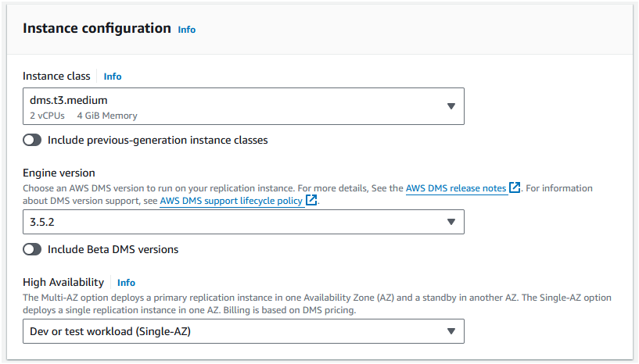Click the Instance configuration heading
639x364 pixels.
tap(97, 28)
